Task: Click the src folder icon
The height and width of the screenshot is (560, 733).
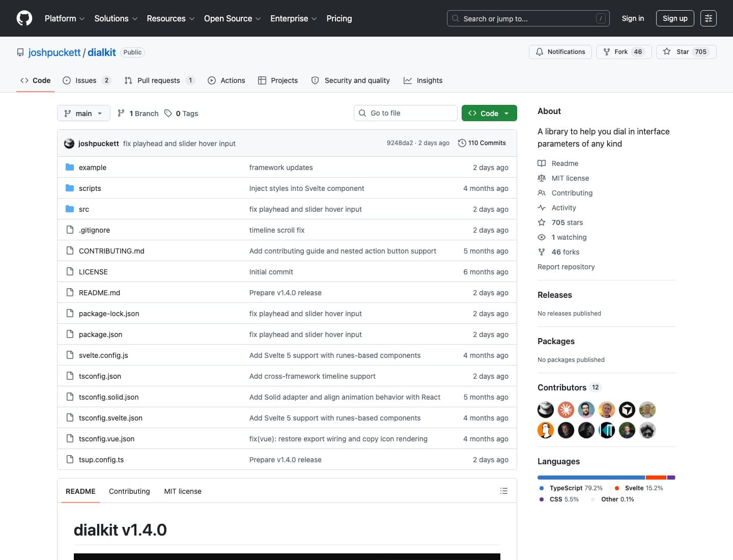Action: pyautogui.click(x=70, y=209)
